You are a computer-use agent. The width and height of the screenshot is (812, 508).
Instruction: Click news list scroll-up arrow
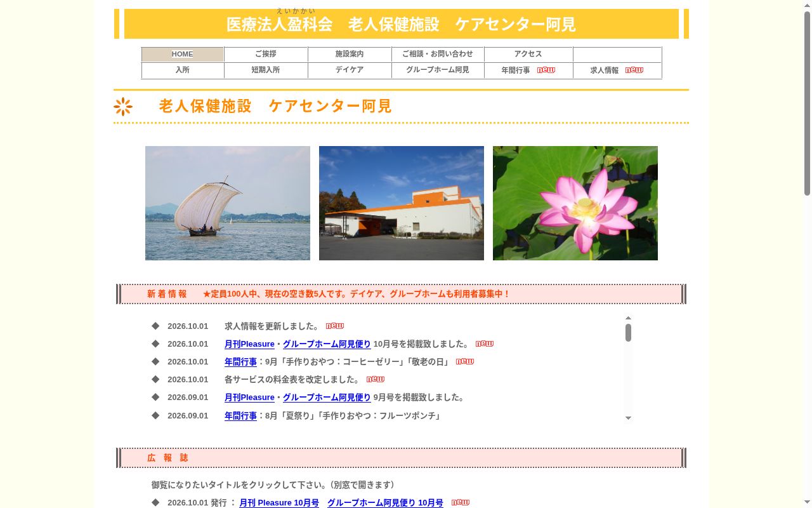click(628, 318)
